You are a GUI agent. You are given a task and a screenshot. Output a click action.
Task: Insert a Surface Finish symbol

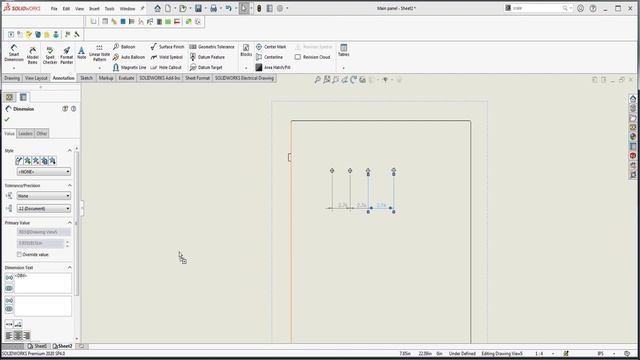pos(167,47)
